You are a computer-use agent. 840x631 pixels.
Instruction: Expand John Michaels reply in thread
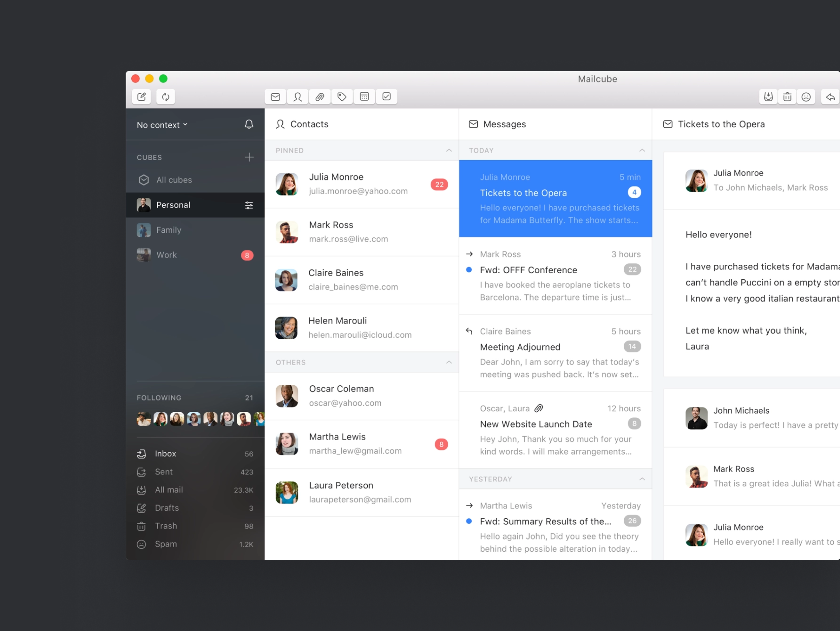pyautogui.click(x=751, y=418)
